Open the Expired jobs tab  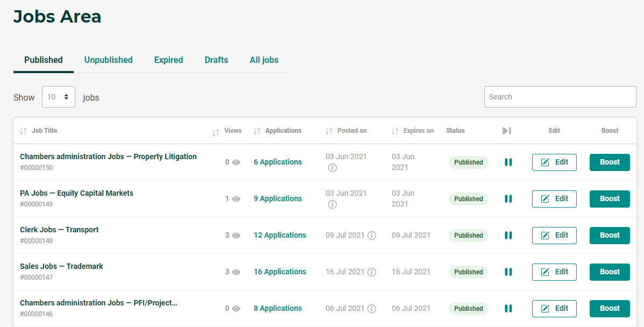168,60
